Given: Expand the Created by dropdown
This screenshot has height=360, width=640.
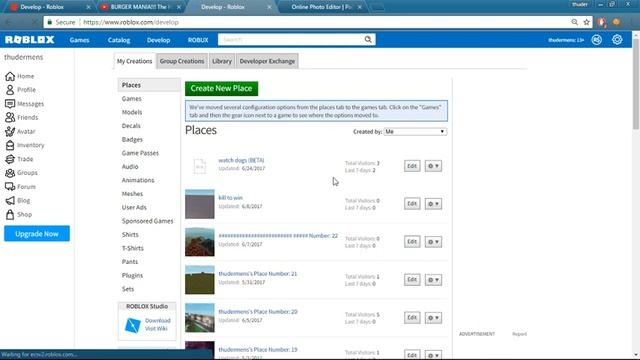Looking at the screenshot, I should tap(415, 131).
